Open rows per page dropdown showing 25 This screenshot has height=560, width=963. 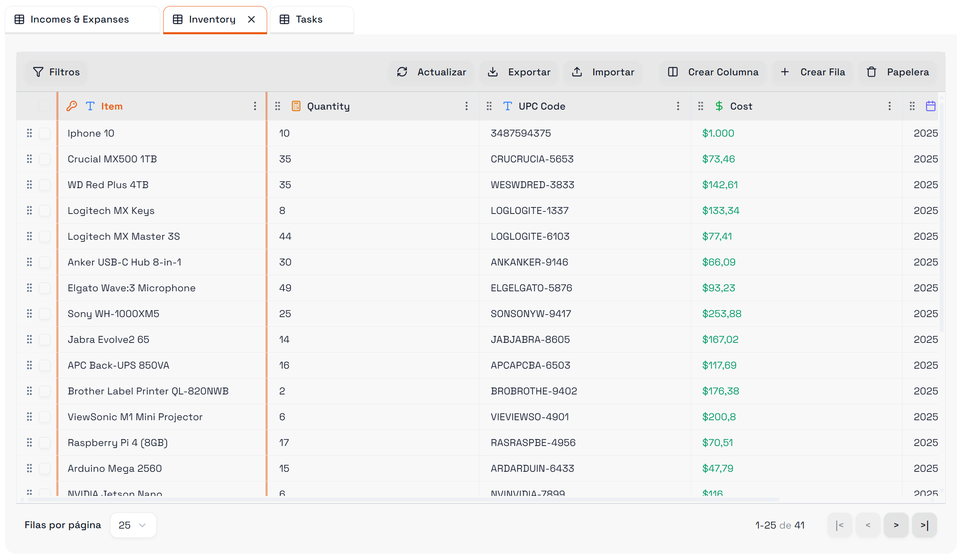[x=133, y=525]
